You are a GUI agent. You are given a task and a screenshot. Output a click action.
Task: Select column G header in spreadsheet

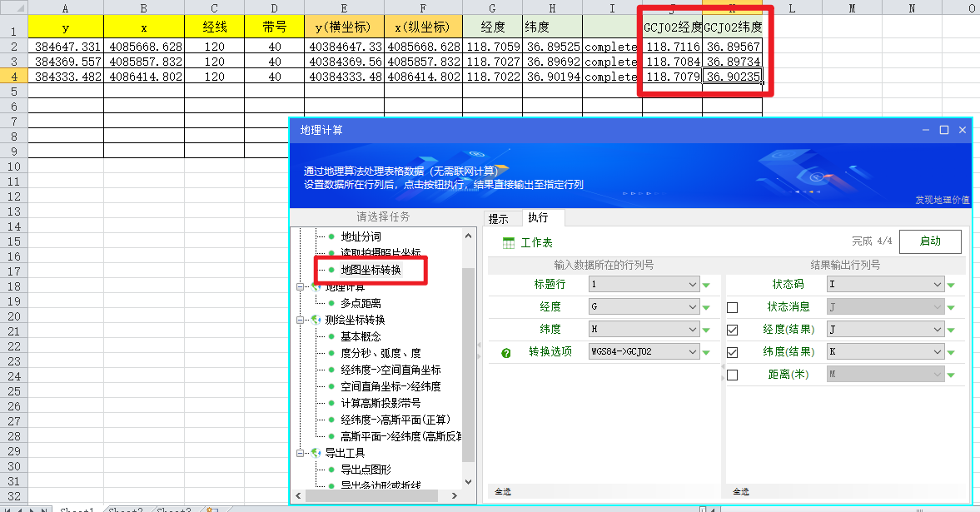point(493,8)
